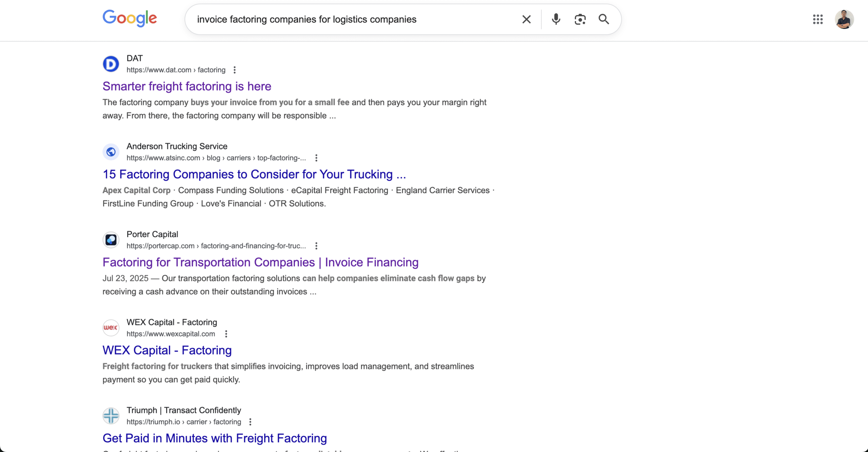Viewport: 868px width, 452px height.
Task: Clear the search query with X icon
Action: [526, 19]
